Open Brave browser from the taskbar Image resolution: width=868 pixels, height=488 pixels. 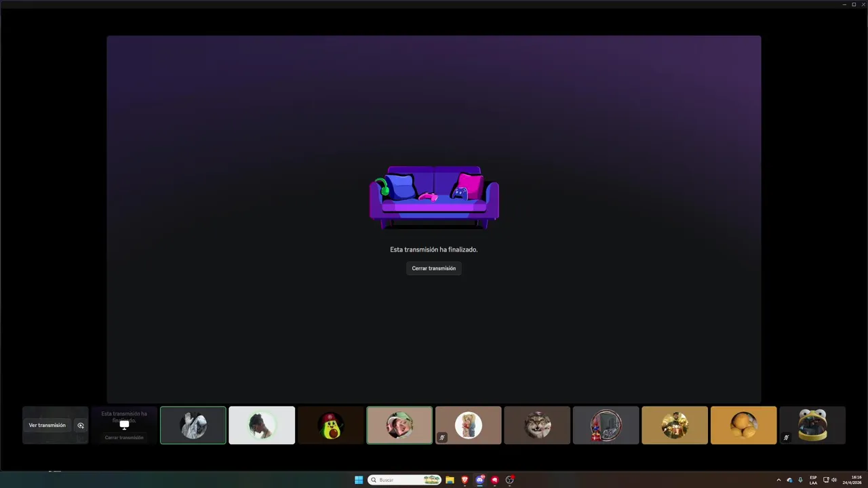tap(465, 480)
